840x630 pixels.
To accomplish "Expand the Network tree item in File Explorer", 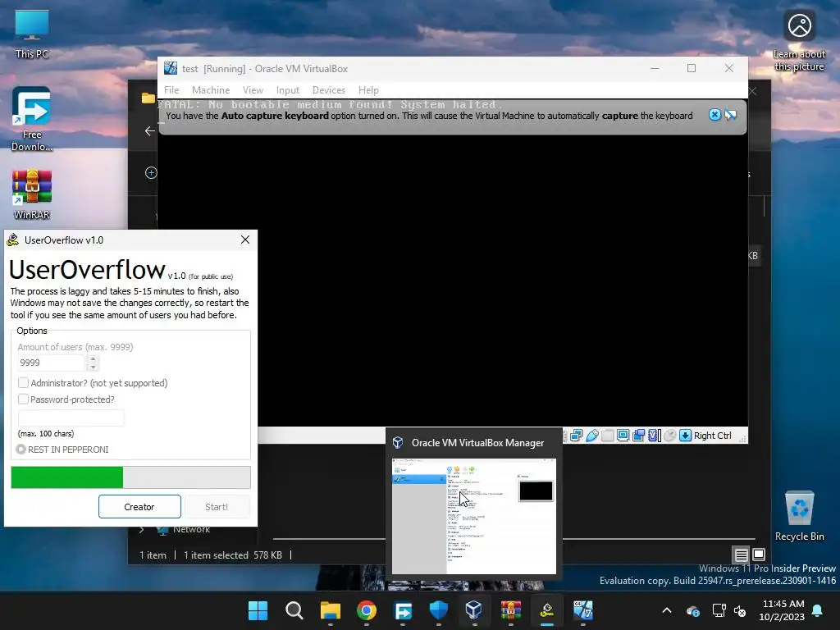I will click(141, 529).
